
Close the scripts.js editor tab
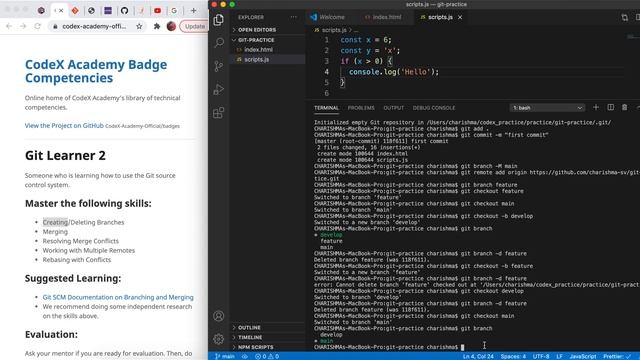(x=460, y=17)
